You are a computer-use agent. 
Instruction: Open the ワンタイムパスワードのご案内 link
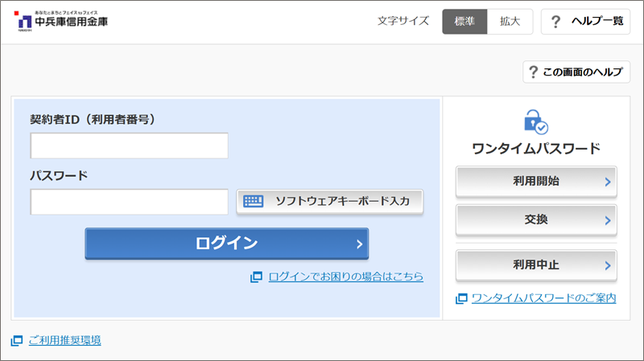pyautogui.click(x=543, y=298)
